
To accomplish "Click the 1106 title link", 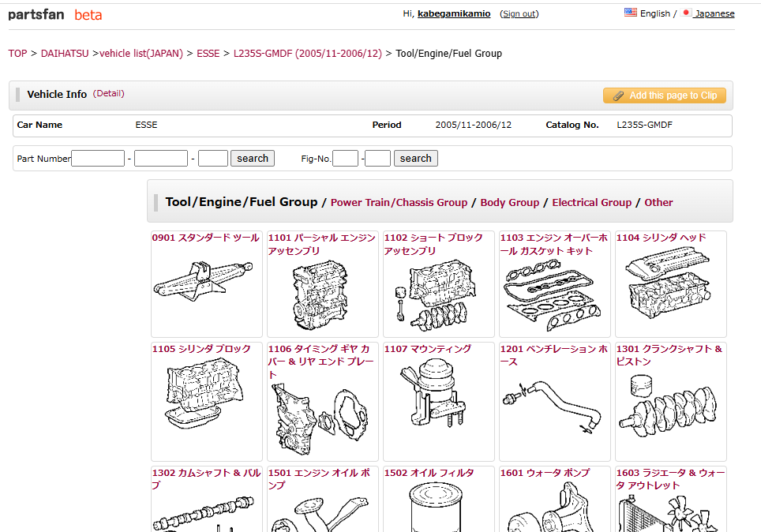I will (x=321, y=362).
